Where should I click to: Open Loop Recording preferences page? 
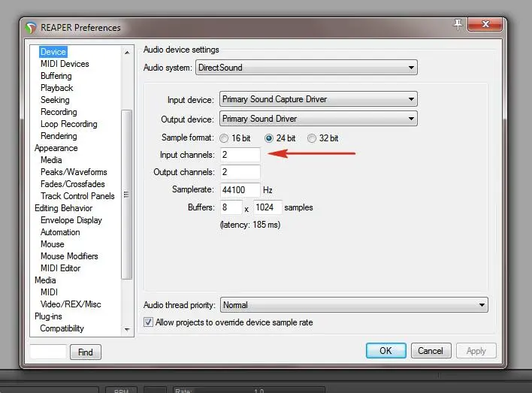point(69,124)
